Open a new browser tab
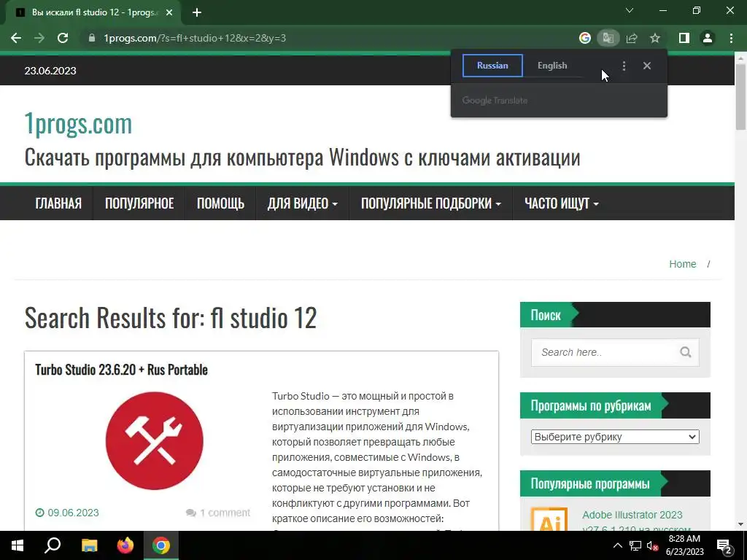The height and width of the screenshot is (560, 747). click(197, 12)
